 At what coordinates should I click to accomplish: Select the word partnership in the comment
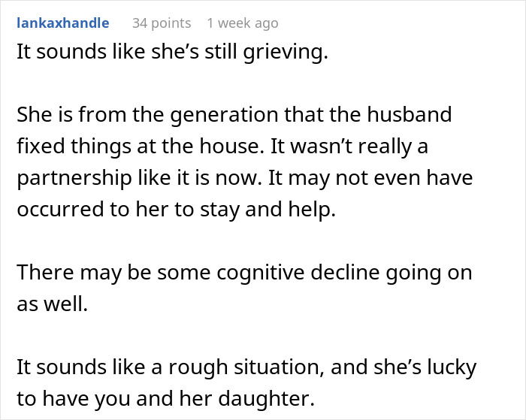[74, 178]
